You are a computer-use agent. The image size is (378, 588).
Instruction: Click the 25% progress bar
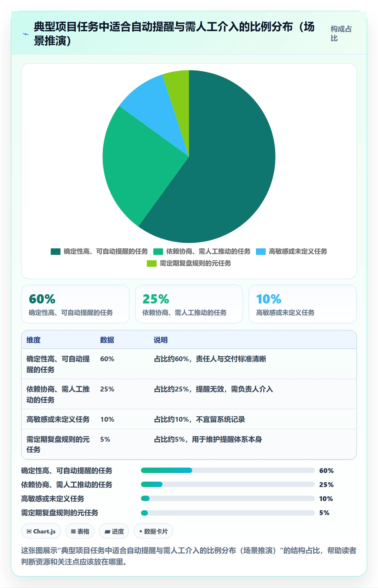pyautogui.click(x=228, y=485)
